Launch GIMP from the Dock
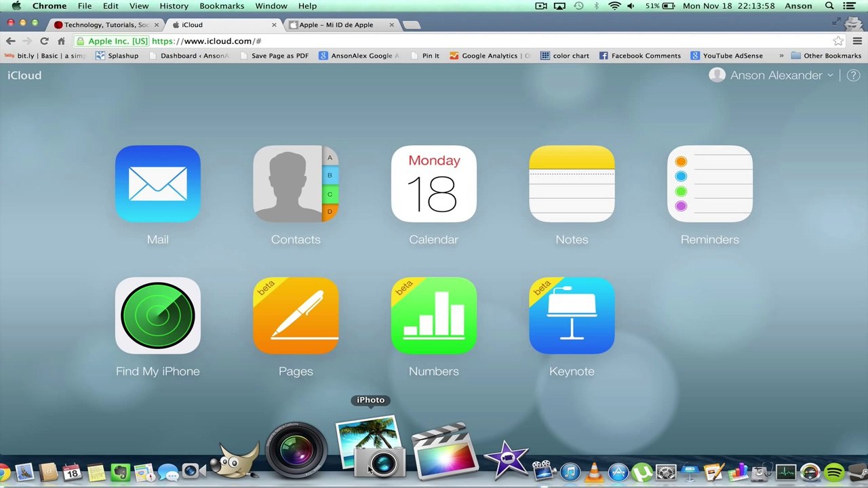 pos(235,460)
